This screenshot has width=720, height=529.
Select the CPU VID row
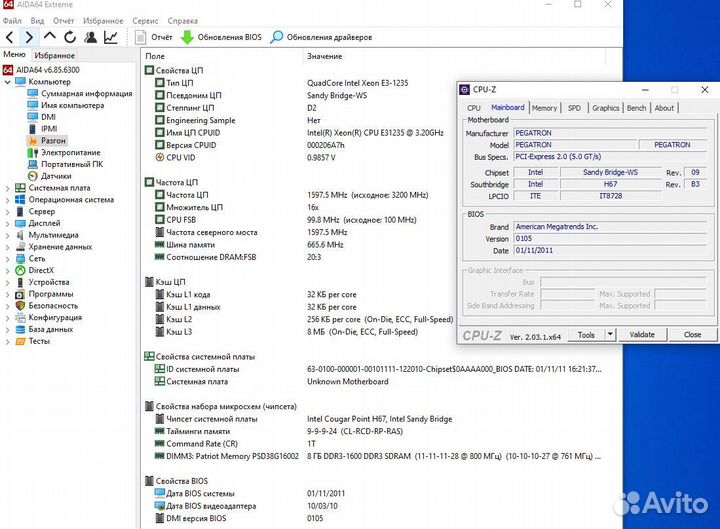[x=298, y=158]
